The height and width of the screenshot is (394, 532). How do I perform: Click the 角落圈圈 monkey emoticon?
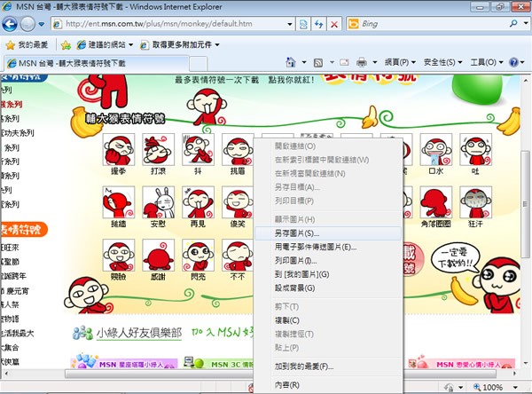pyautogui.click(x=436, y=202)
